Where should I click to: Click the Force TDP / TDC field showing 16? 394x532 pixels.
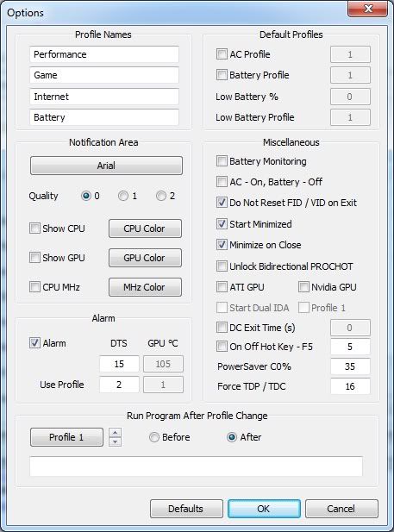350,386
